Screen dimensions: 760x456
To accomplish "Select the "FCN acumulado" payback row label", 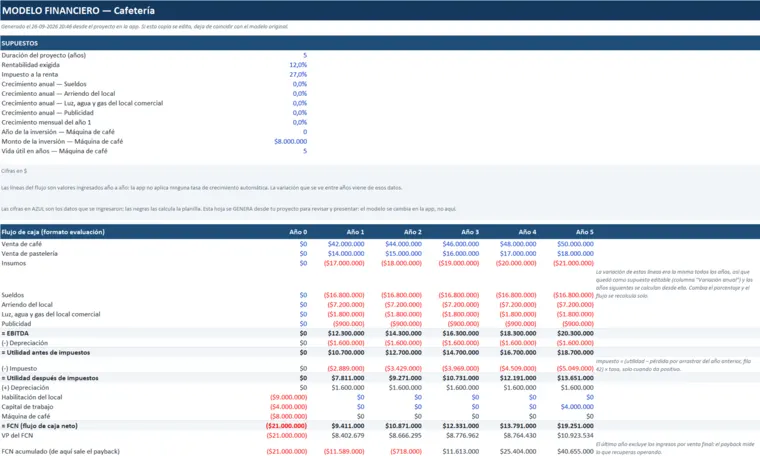I will tap(60, 451).
